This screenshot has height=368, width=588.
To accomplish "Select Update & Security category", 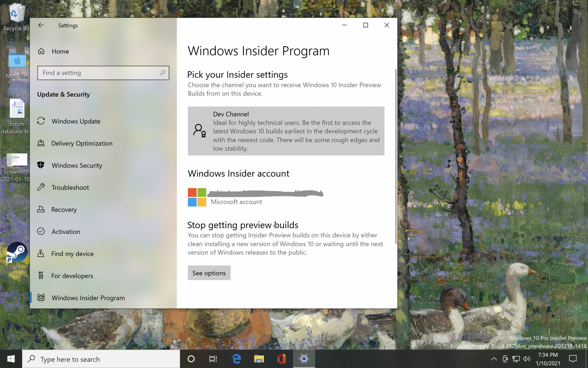I will point(64,94).
